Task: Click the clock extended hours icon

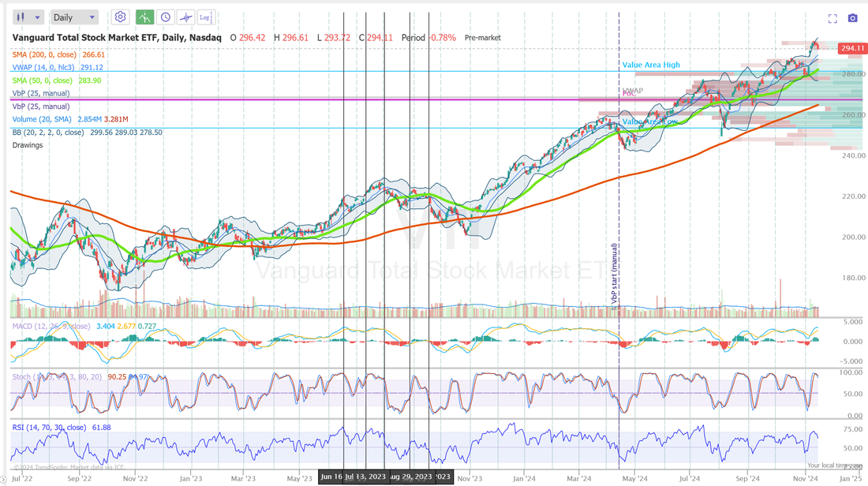Action: (165, 17)
